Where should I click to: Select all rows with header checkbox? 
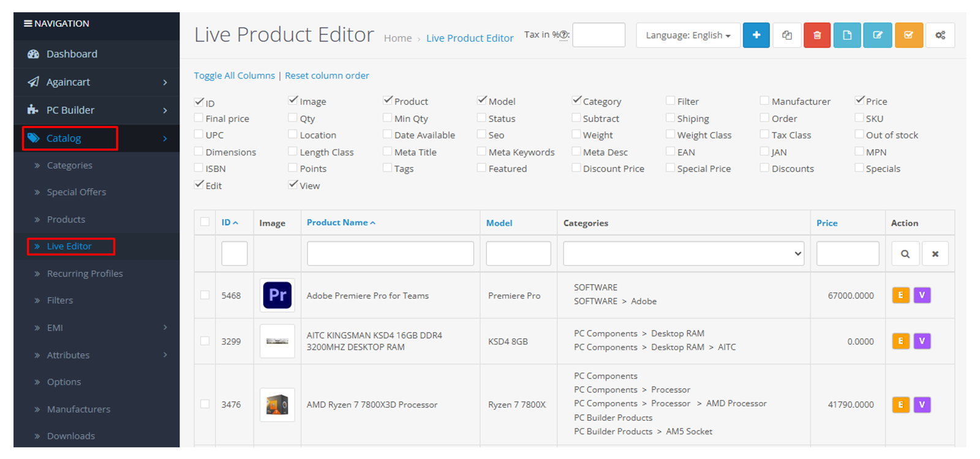[x=205, y=222]
